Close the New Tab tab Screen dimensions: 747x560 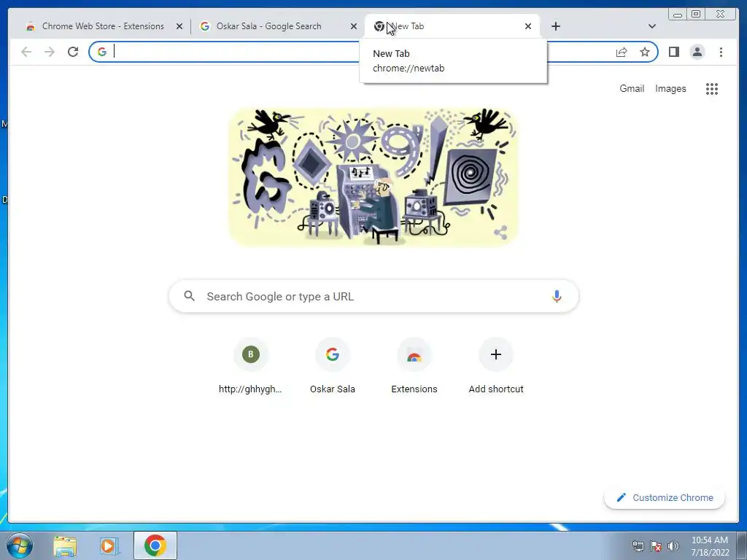tap(528, 26)
